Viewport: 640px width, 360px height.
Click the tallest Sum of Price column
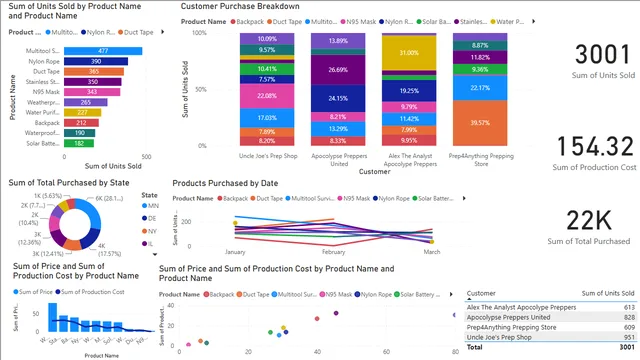[x=53, y=317]
